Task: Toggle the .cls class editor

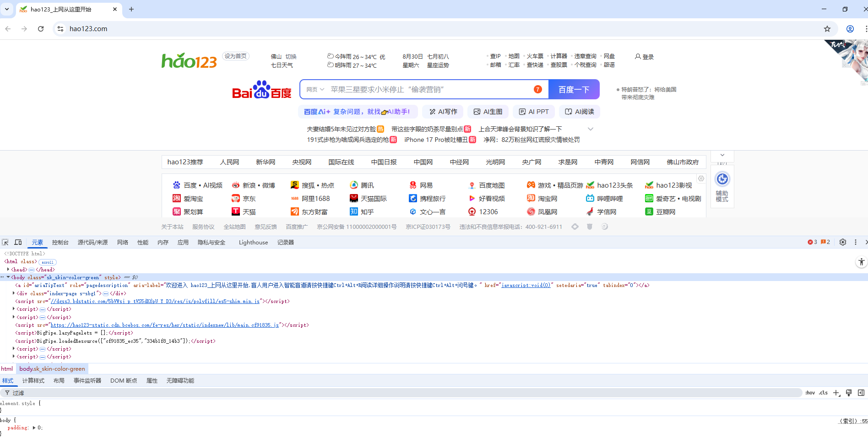Action: click(x=823, y=393)
